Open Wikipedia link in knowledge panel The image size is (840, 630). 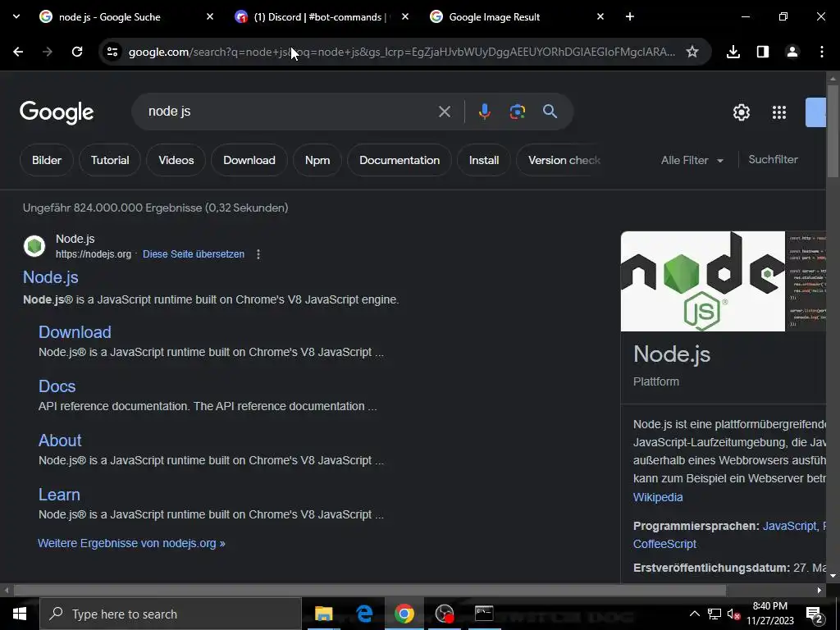658,497
